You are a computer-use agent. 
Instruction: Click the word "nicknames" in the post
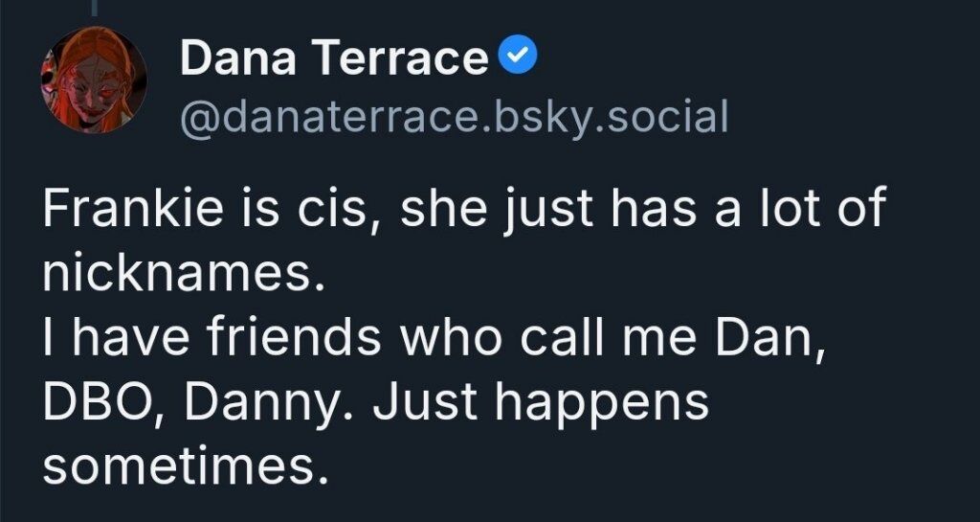178,274
